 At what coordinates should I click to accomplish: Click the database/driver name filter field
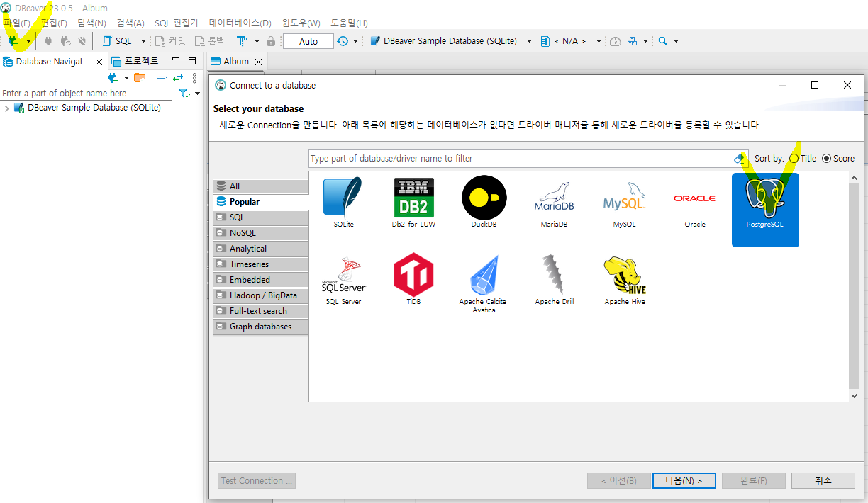point(521,159)
